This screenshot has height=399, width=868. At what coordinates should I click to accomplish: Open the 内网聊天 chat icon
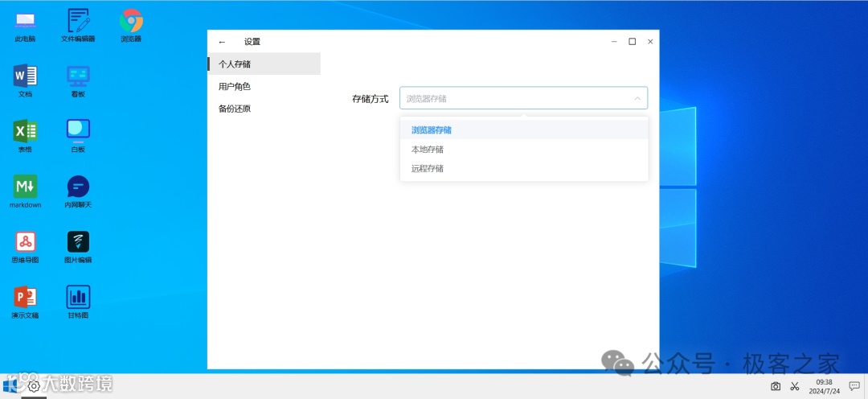point(78,191)
